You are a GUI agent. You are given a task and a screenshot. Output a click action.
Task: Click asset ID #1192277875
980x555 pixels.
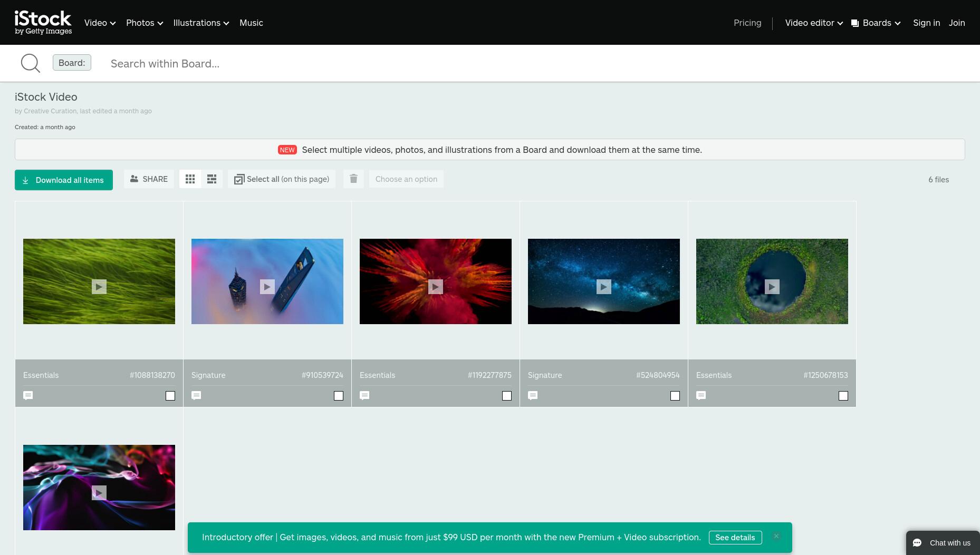tap(489, 375)
